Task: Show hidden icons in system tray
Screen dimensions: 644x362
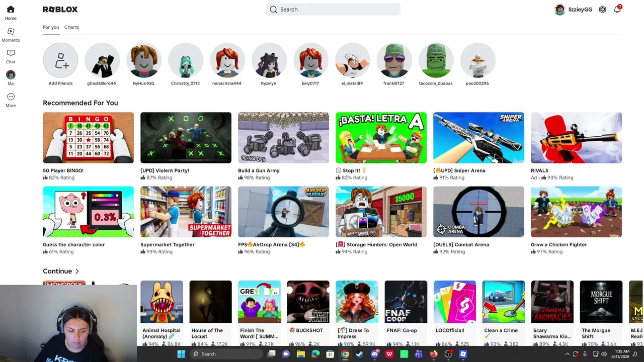Action: coord(567,354)
